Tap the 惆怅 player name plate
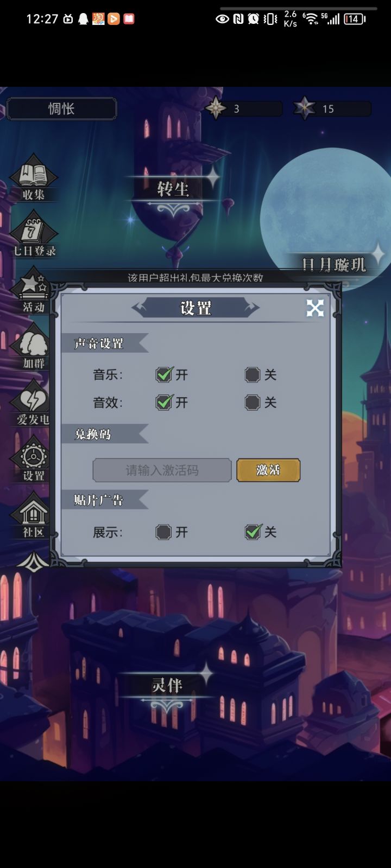The width and height of the screenshot is (391, 868). [61, 108]
